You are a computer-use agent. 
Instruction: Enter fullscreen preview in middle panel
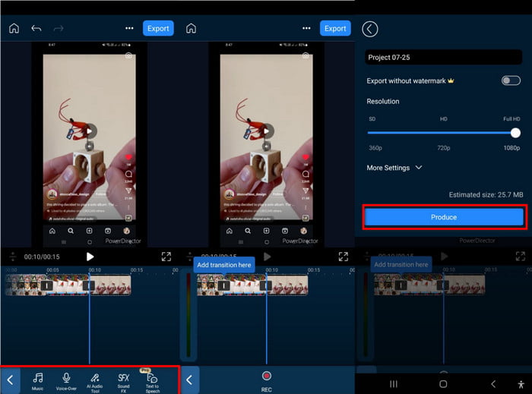click(x=344, y=257)
